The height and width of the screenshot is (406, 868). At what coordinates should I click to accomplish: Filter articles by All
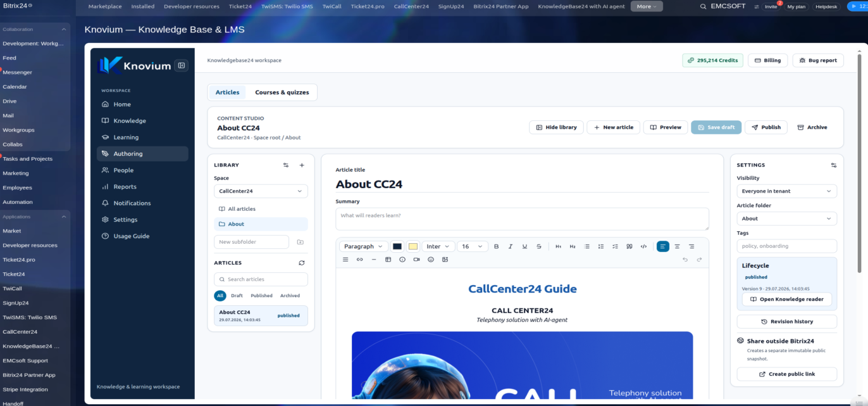click(220, 296)
